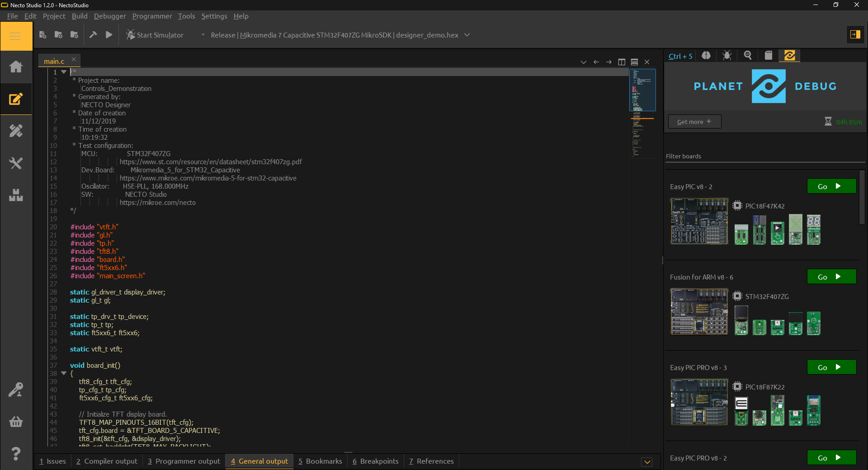
Task: Collapse the comment block fold at line 1
Action: [64, 72]
